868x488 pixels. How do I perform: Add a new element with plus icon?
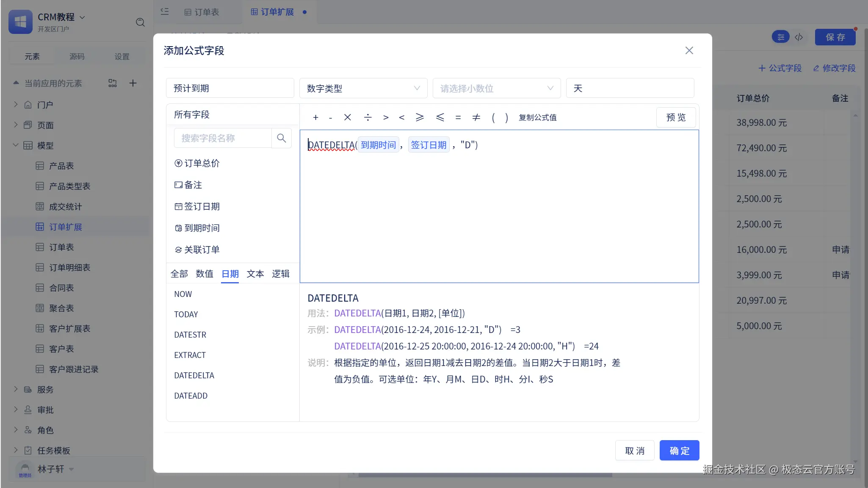tap(133, 83)
